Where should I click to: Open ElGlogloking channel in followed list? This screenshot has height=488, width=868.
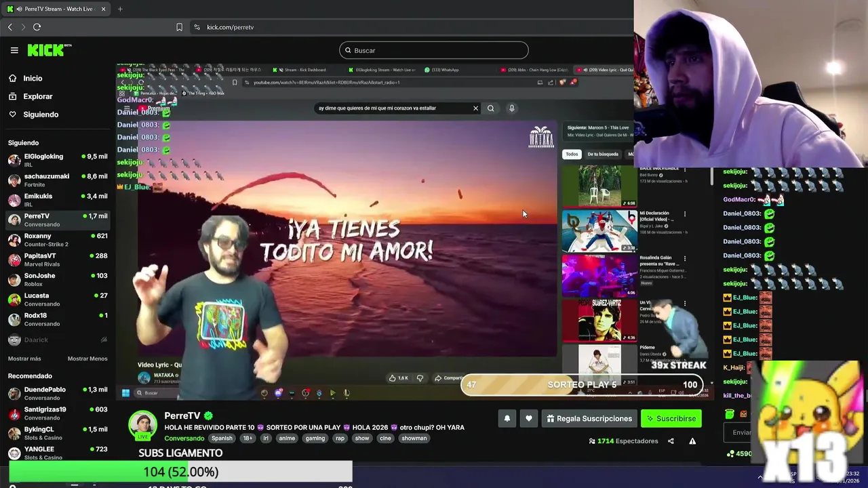click(58, 160)
